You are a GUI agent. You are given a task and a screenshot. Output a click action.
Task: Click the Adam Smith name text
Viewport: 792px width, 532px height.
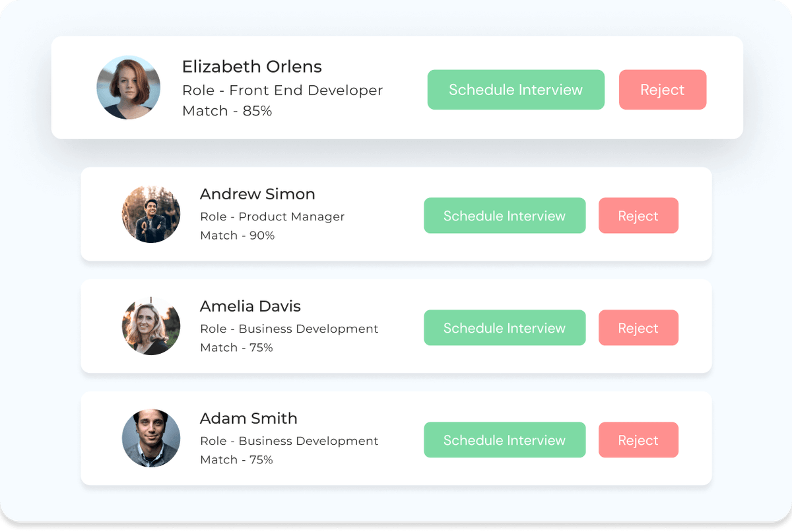249,418
